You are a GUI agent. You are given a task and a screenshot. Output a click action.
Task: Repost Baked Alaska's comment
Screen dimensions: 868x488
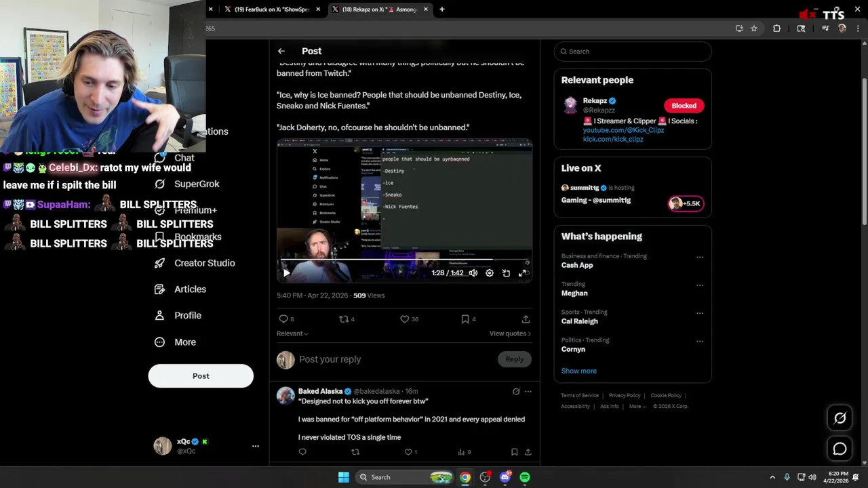[355, 452]
